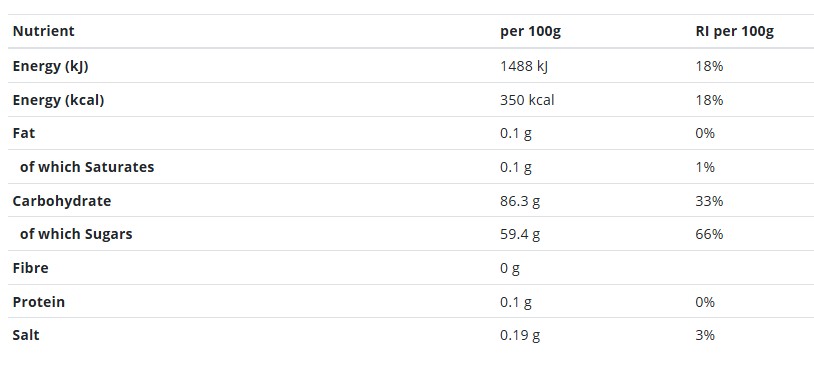Select the 86.3 g carbohydrate value
The image size is (814, 365).
(520, 201)
